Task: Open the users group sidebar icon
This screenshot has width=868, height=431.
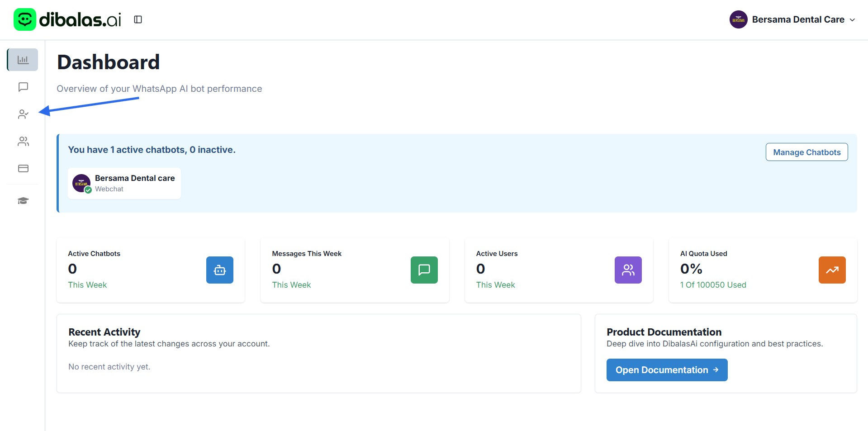Action: [x=23, y=142]
